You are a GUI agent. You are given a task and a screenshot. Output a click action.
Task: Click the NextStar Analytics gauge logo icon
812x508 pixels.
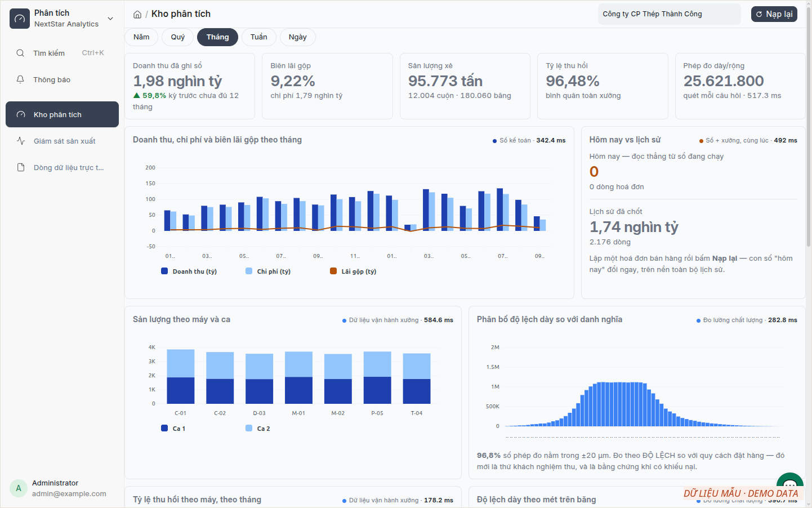20,19
